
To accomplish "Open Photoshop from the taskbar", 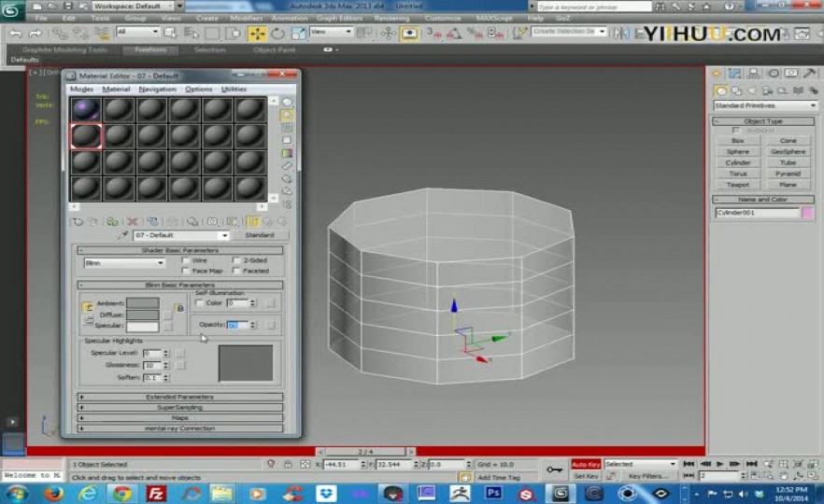I will [493, 493].
